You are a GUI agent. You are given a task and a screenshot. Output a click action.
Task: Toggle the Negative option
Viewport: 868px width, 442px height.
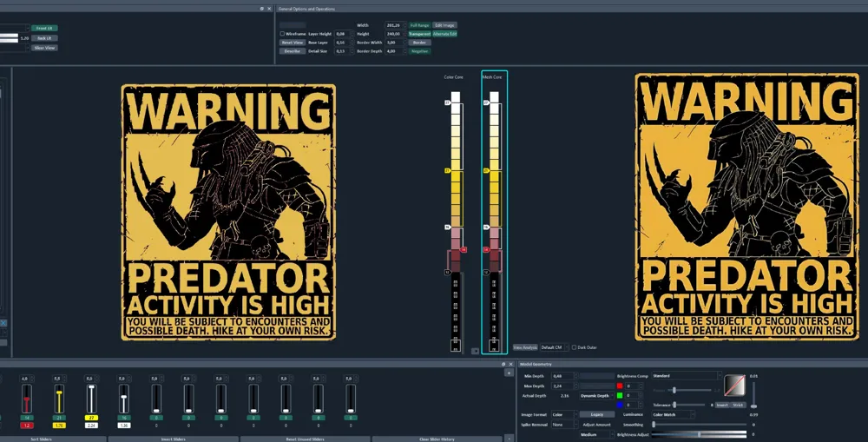419,51
